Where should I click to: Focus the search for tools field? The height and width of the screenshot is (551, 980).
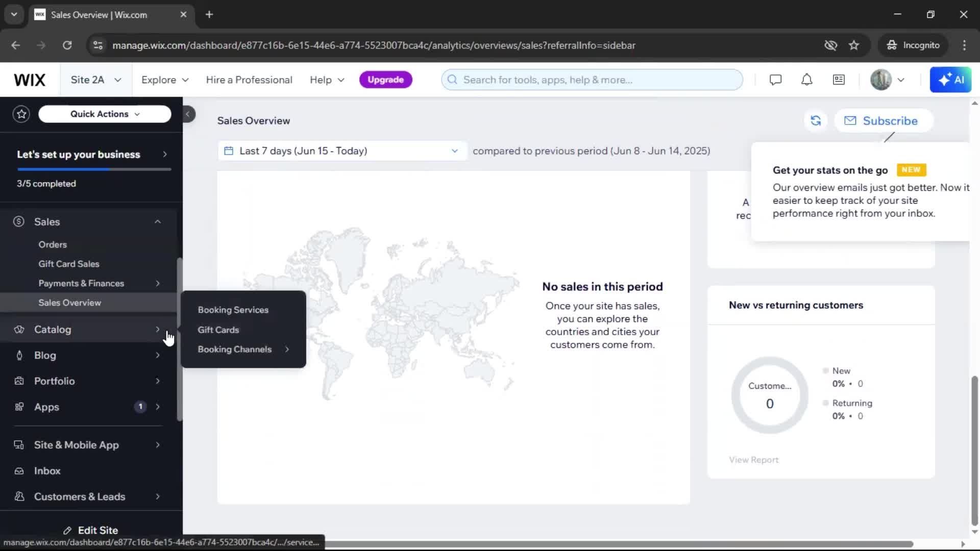point(592,80)
